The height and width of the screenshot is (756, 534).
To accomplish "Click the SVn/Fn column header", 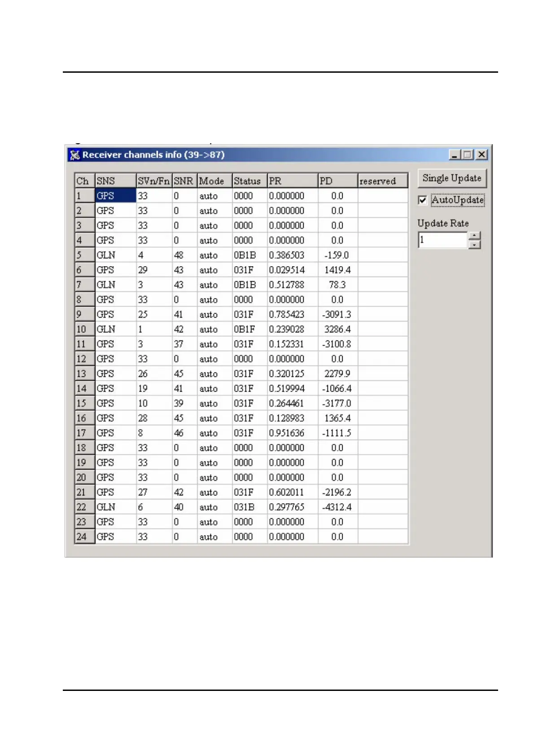I will click(154, 181).
